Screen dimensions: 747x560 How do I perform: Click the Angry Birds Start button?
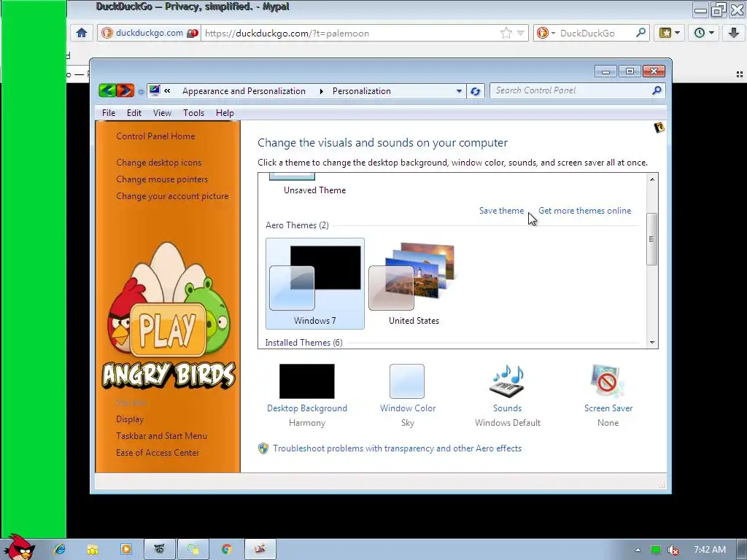pyautogui.click(x=19, y=547)
